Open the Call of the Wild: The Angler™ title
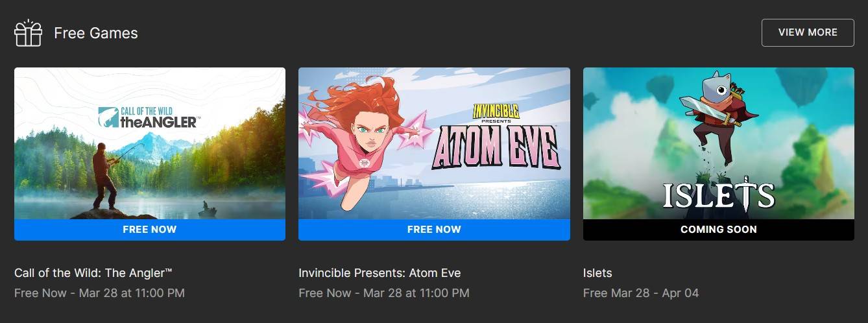The image size is (868, 323). 93,273
